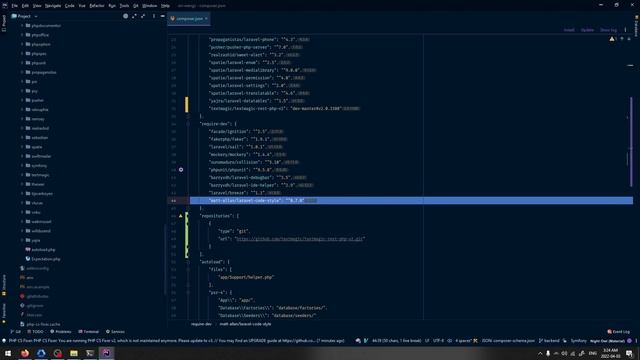Expand the phpdocumentor folder
The height and width of the screenshot is (360, 640).
(22, 25)
